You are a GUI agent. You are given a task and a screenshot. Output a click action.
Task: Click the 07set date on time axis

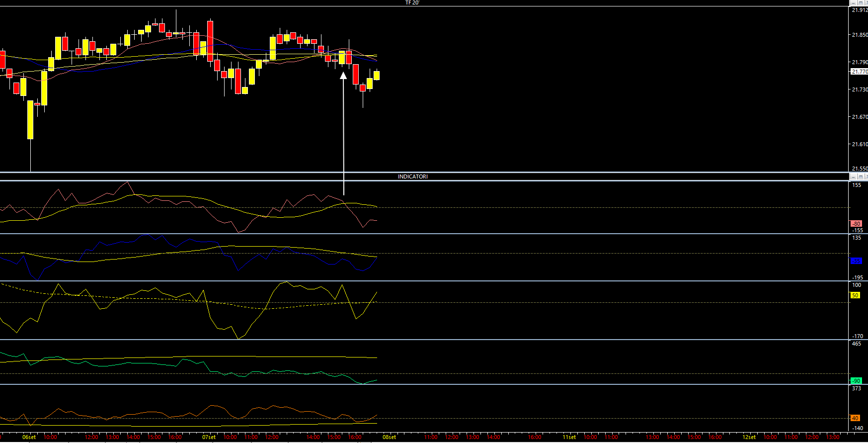(x=209, y=437)
